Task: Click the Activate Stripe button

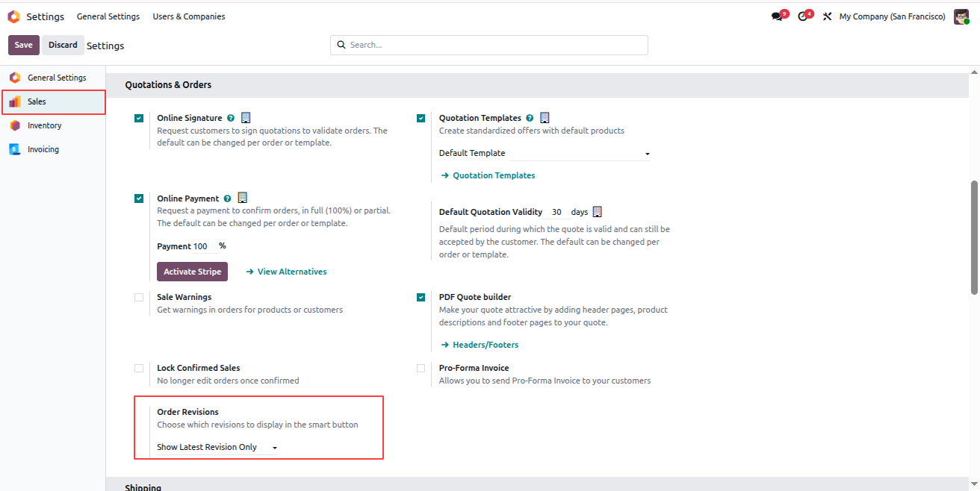Action: [192, 272]
